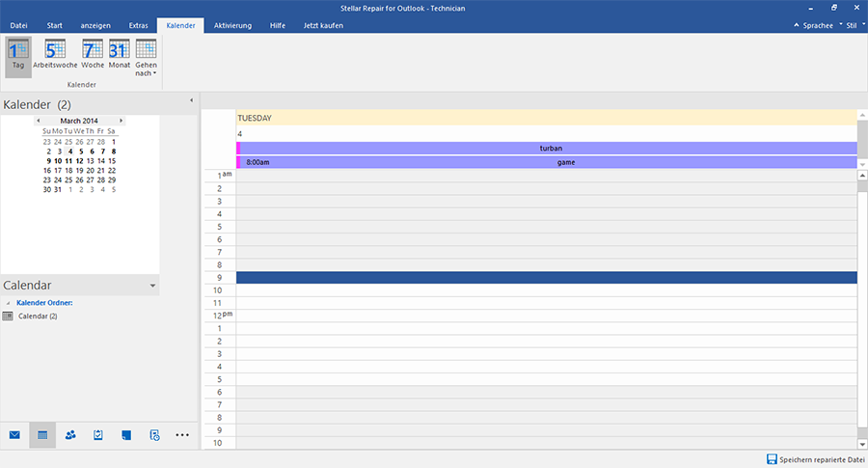Select the Arbeitswoche calendar view
868x468 pixels.
pos(55,57)
